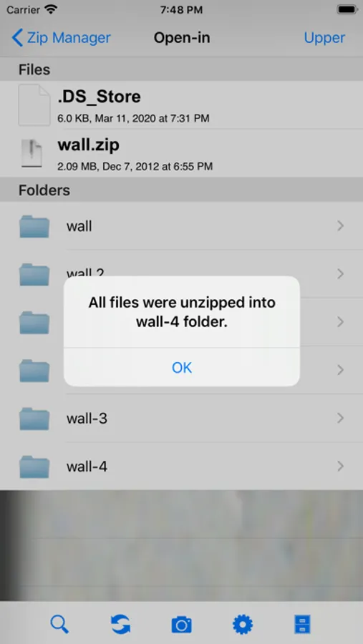
Task: Open settings gear icon
Action: 243,625
